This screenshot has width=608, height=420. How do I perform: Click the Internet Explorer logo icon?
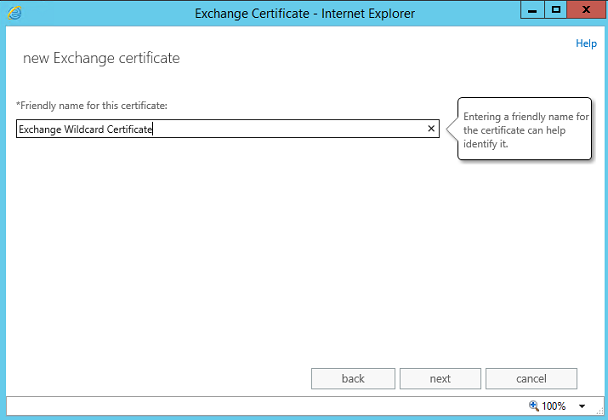pos(14,13)
